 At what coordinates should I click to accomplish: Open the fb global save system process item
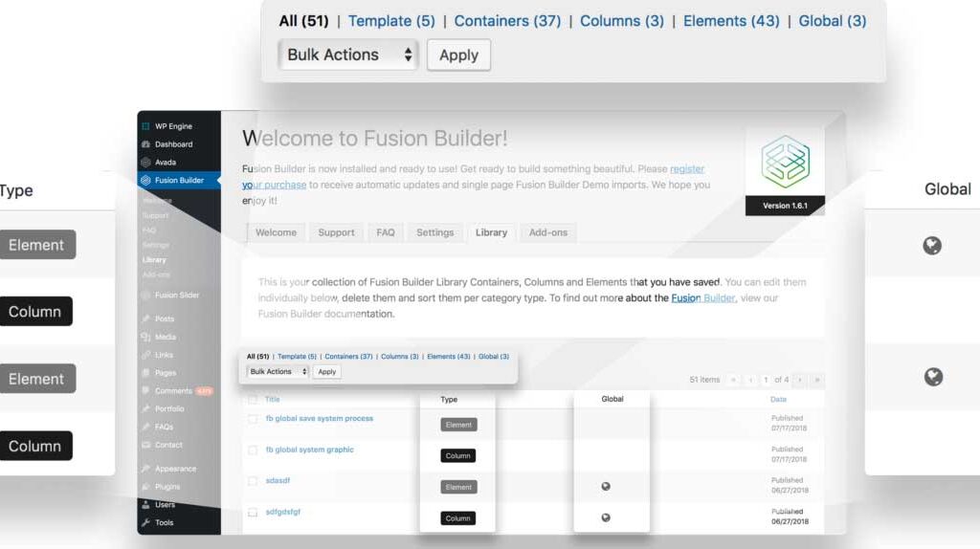[320, 419]
